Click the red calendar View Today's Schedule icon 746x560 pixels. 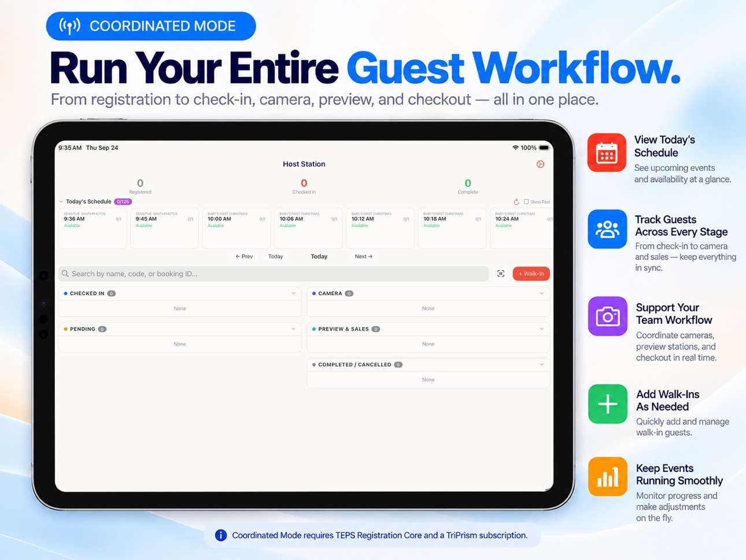coord(607,153)
